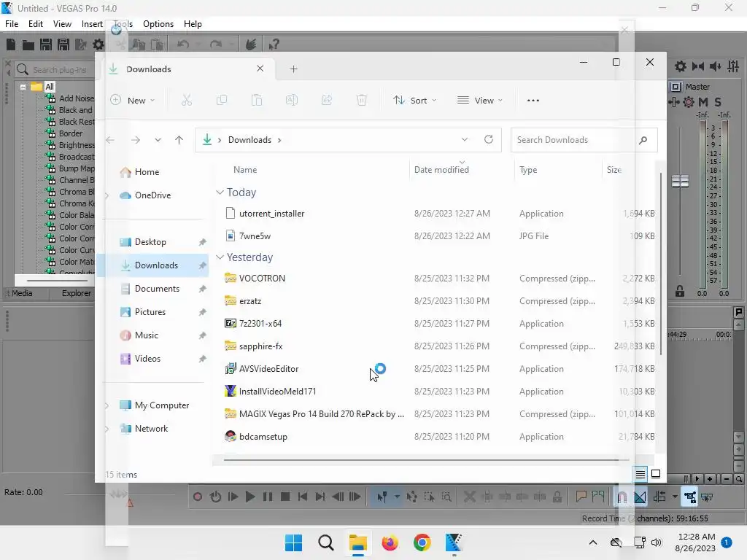This screenshot has width=747, height=560.
Task: Click the Render As icon in VEGAS toolbar
Action: click(x=80, y=44)
